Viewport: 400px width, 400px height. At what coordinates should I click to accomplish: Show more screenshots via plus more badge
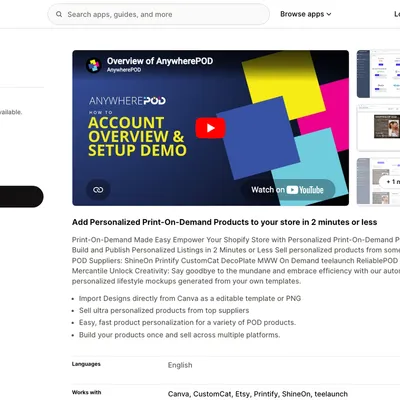[390, 182]
